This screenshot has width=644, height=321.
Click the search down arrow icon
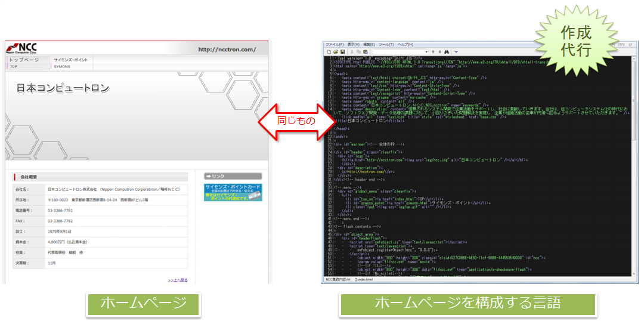point(439,52)
